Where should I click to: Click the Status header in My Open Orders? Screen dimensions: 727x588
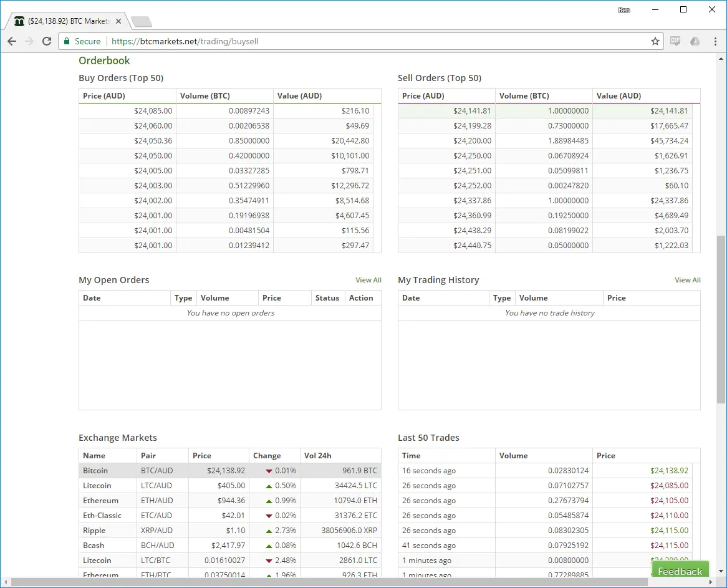(327, 298)
